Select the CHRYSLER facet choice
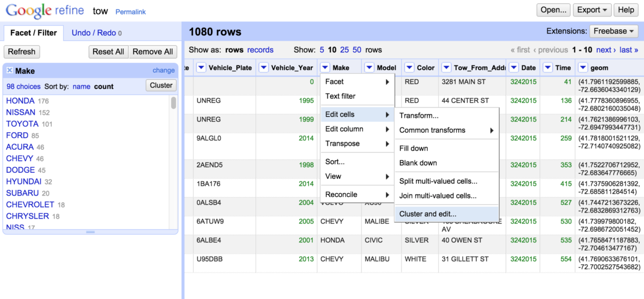 point(28,216)
